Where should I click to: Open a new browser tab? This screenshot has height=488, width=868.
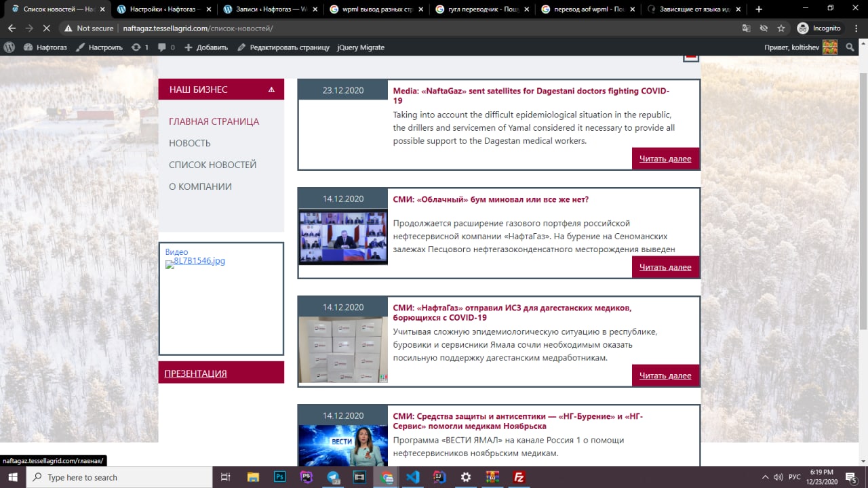click(759, 9)
